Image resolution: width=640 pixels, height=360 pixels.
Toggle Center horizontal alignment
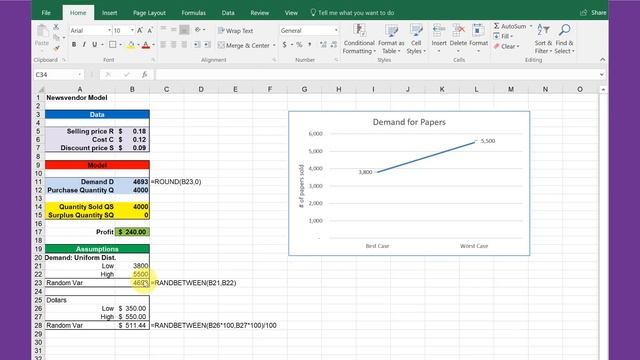point(173,45)
